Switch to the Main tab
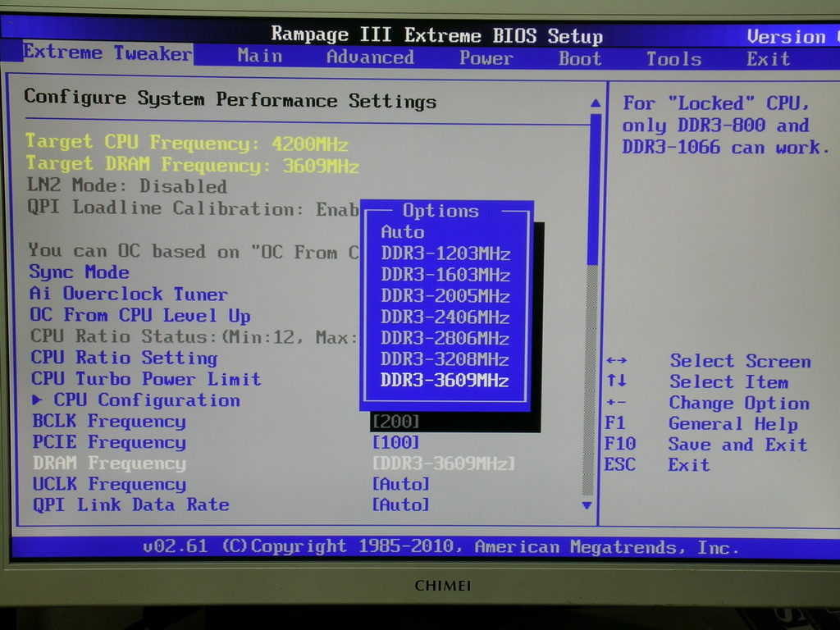This screenshot has height=630, width=840. click(260, 56)
